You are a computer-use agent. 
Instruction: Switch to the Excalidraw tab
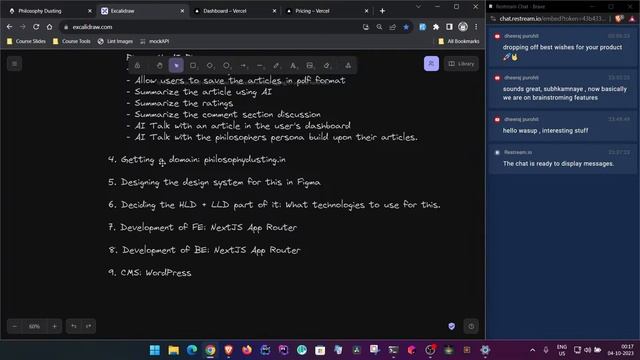(142, 11)
